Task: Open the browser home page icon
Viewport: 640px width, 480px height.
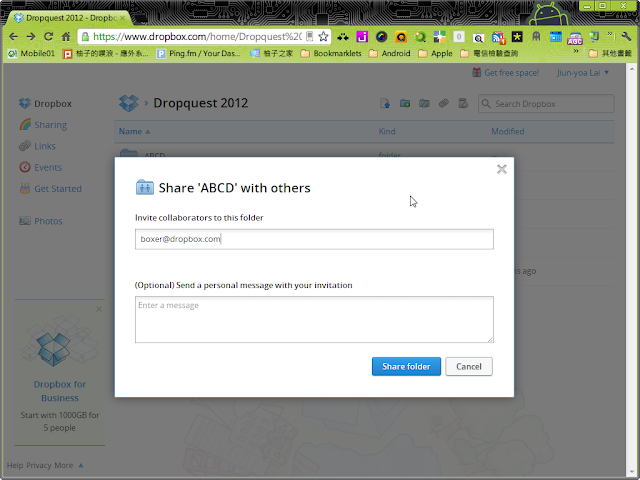Action: point(66,37)
